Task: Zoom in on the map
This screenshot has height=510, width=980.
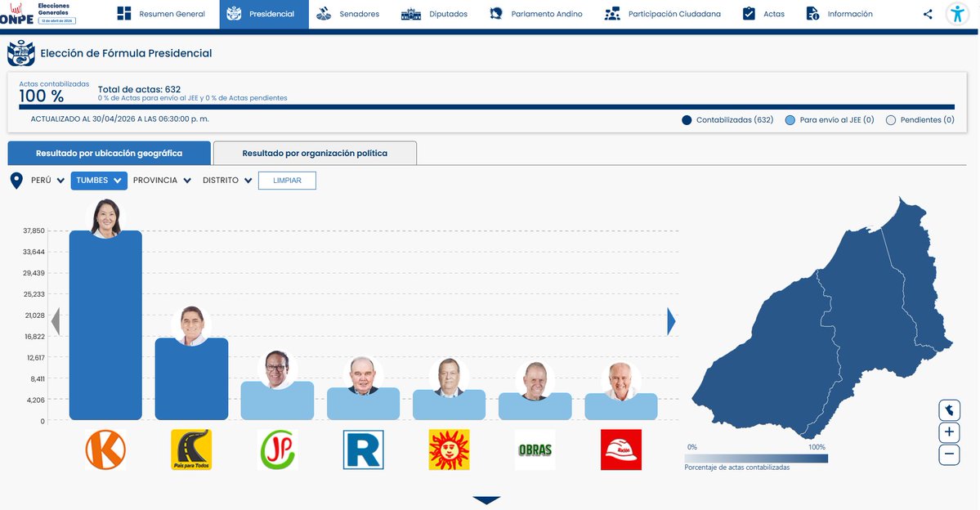Action: point(950,432)
